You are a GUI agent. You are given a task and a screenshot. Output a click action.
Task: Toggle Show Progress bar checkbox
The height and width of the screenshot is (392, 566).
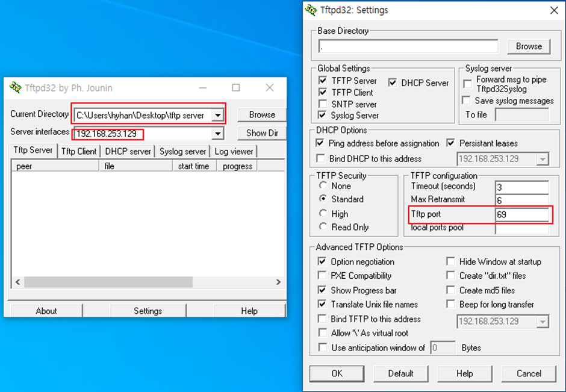tap(322, 290)
